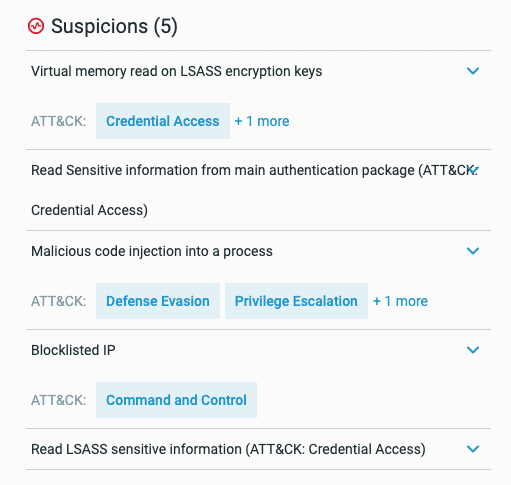
Task: Expand the Read LSASS sensitive information chevron
Action: pos(473,449)
